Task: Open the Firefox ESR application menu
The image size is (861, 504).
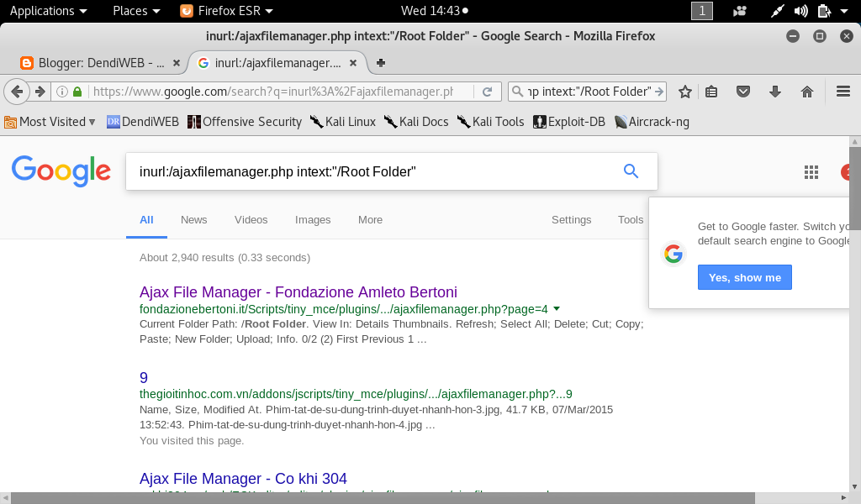Action: tap(227, 11)
